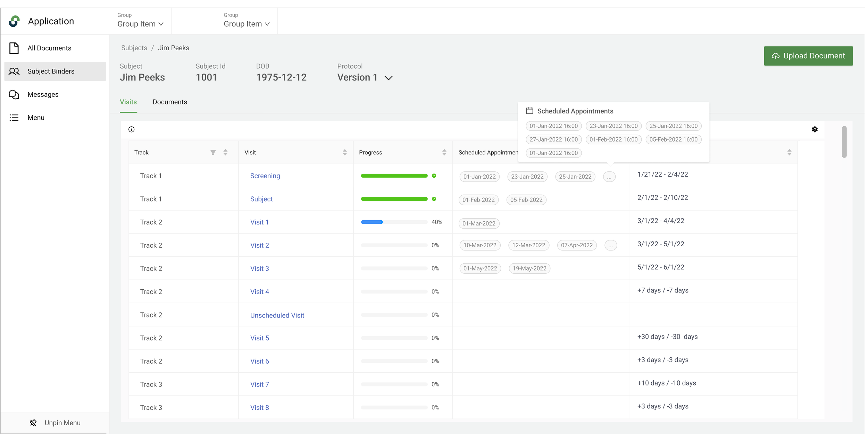Open the first Group Item dropdown
The height and width of the screenshot is (434, 868).
pyautogui.click(x=140, y=24)
